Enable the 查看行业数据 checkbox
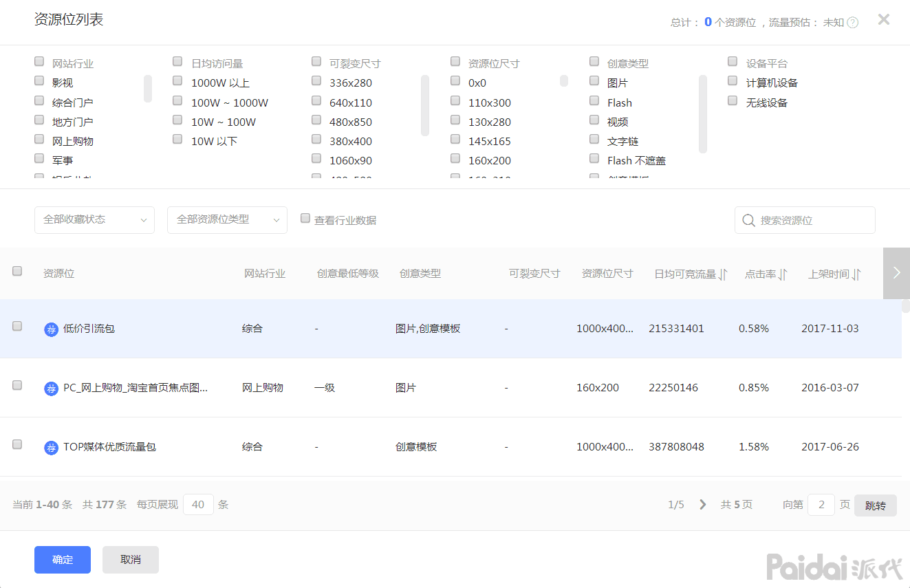 (305, 217)
